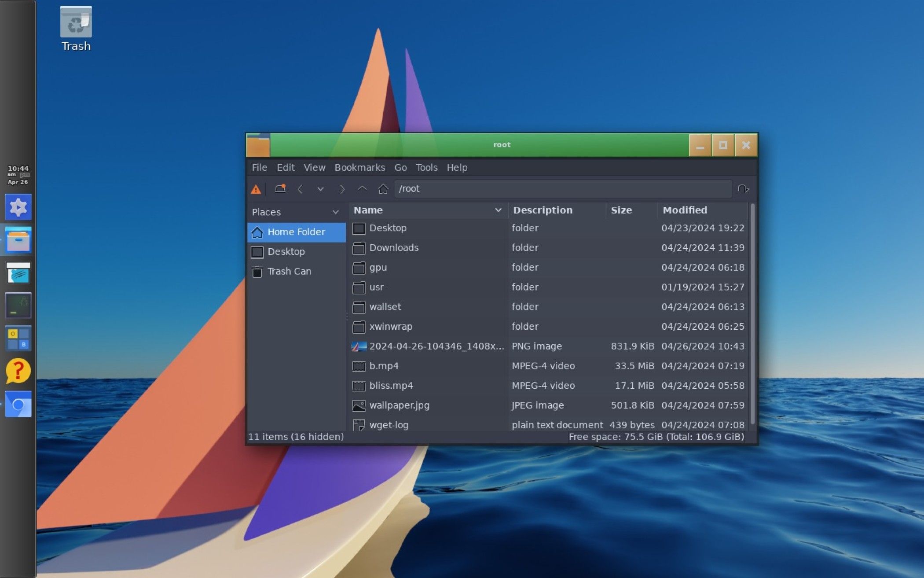Launch the settings gear in the dock
The width and height of the screenshot is (924, 578).
coord(18,207)
